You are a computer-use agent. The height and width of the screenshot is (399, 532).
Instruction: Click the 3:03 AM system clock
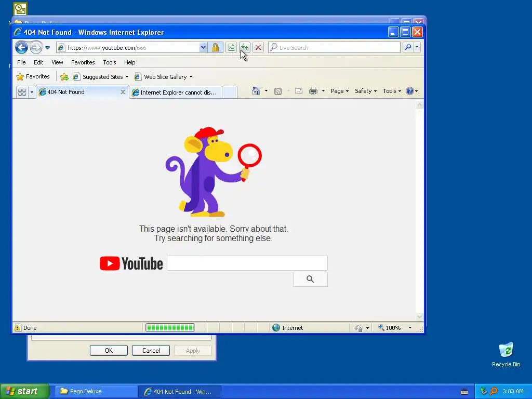(513, 391)
